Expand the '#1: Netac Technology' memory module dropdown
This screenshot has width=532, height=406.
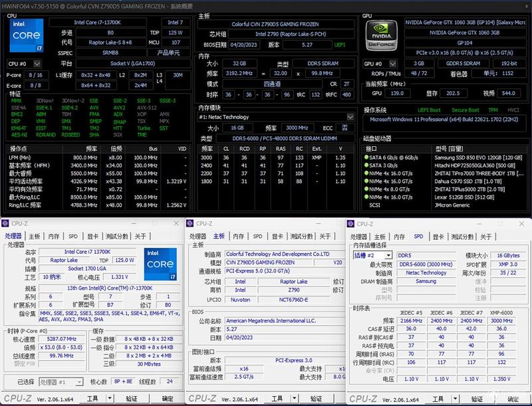[x=350, y=117]
